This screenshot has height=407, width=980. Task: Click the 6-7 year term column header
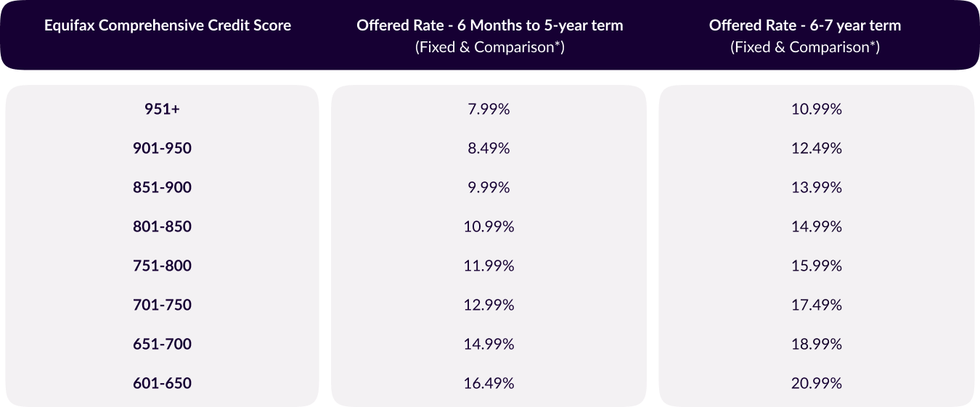coord(804,26)
